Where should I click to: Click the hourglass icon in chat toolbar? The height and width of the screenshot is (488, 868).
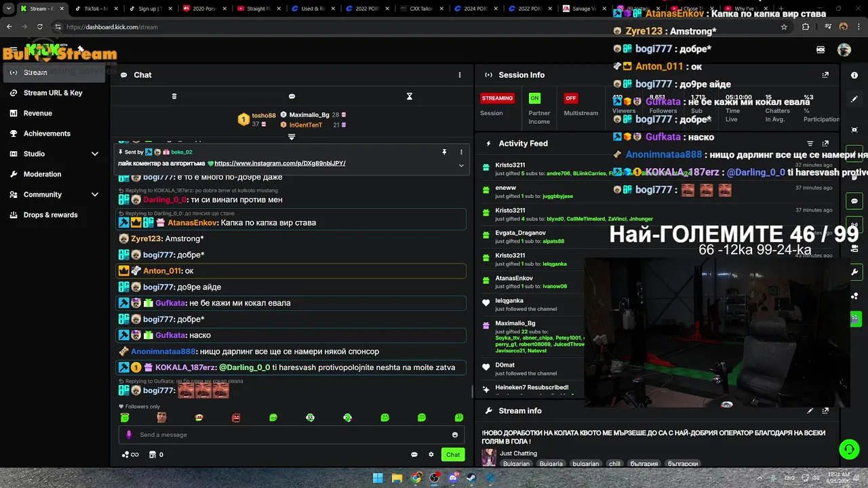(x=410, y=96)
